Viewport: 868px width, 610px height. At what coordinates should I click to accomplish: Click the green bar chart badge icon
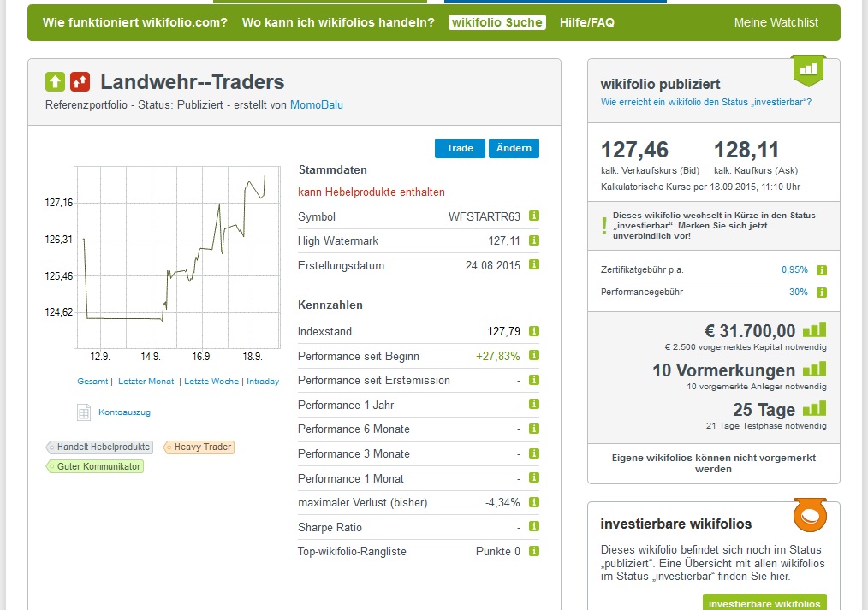(x=809, y=70)
